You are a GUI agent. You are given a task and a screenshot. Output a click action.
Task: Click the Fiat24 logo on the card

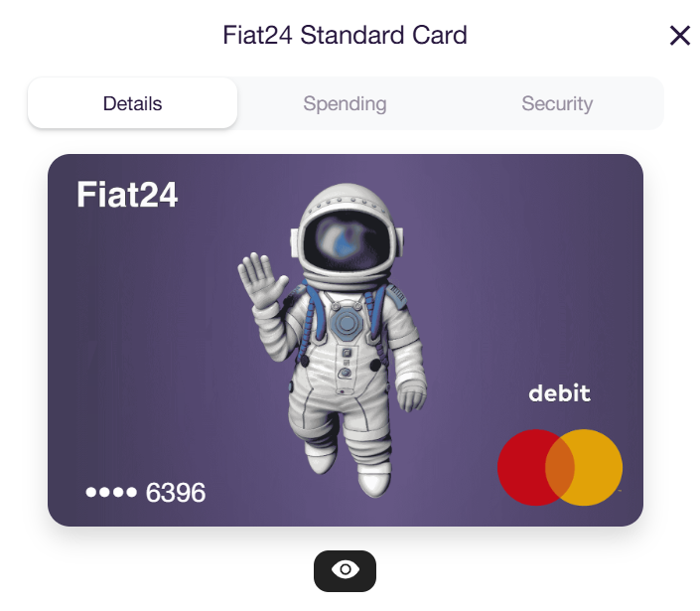pyautogui.click(x=127, y=196)
